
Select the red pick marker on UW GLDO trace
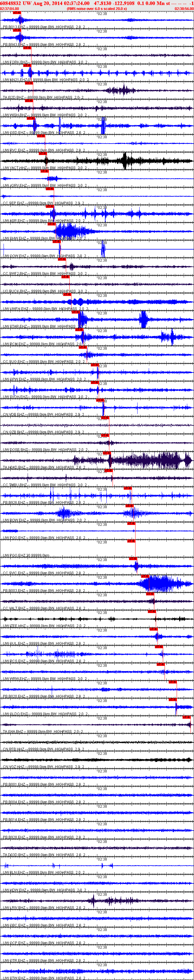point(173,699)
